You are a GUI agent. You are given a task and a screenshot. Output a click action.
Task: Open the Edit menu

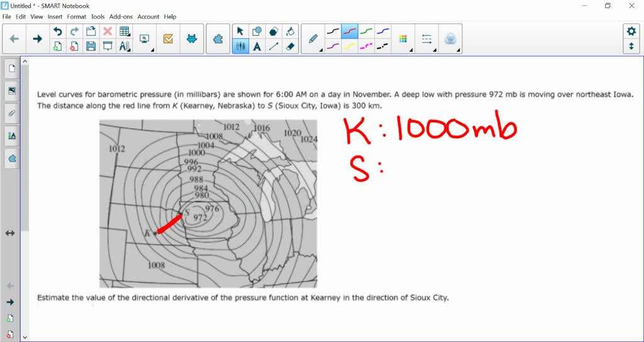pyautogui.click(x=21, y=17)
